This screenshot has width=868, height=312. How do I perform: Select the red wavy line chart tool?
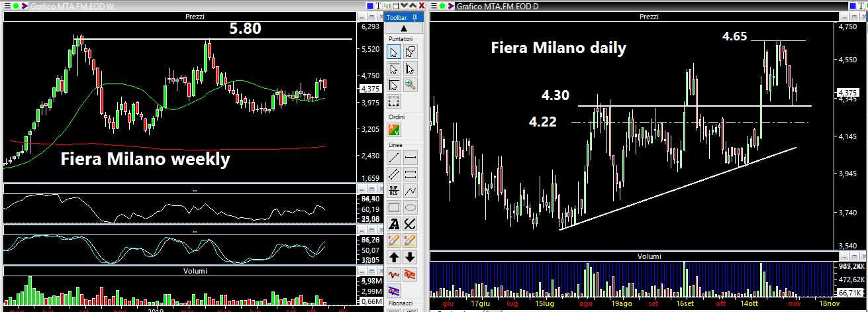click(x=393, y=273)
